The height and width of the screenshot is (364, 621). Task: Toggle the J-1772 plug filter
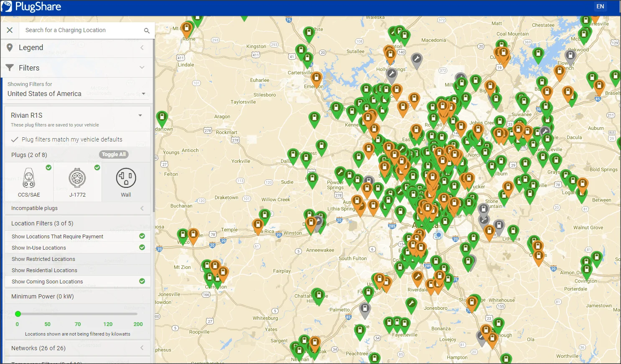click(x=78, y=182)
